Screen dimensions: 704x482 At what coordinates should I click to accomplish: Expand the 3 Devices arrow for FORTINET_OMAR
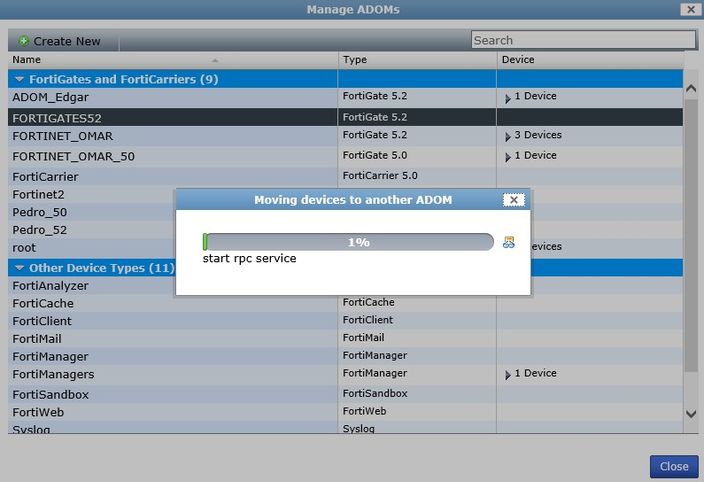[507, 136]
